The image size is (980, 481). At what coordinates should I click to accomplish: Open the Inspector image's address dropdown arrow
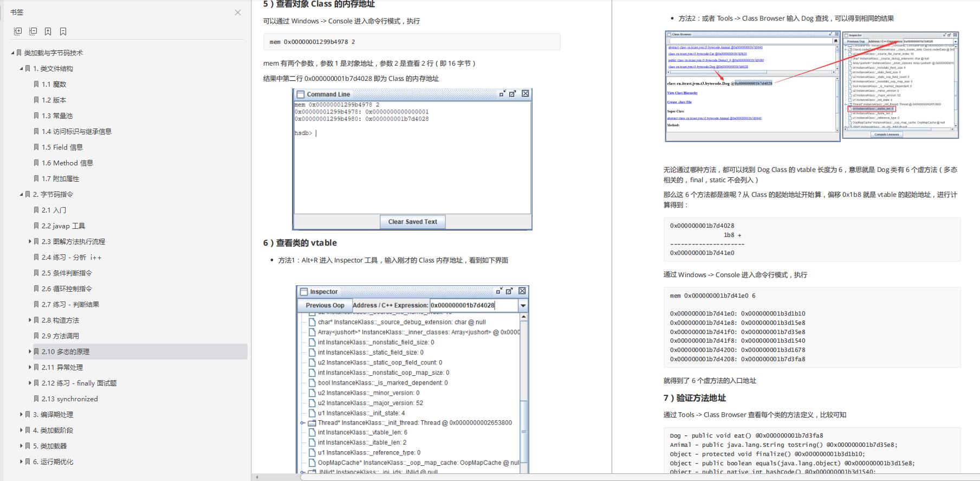(523, 306)
